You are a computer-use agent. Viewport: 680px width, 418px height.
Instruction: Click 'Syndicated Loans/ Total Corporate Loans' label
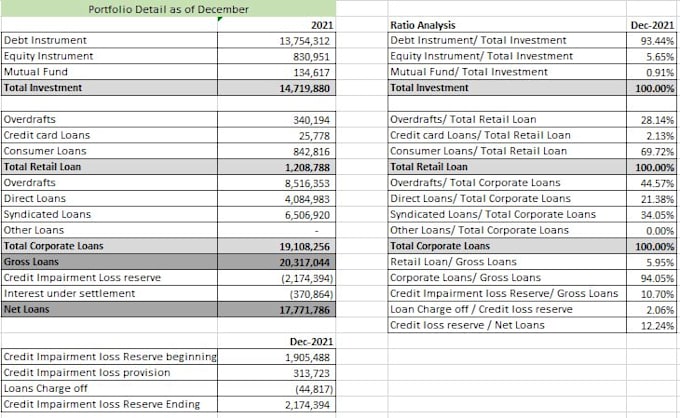coord(507,214)
